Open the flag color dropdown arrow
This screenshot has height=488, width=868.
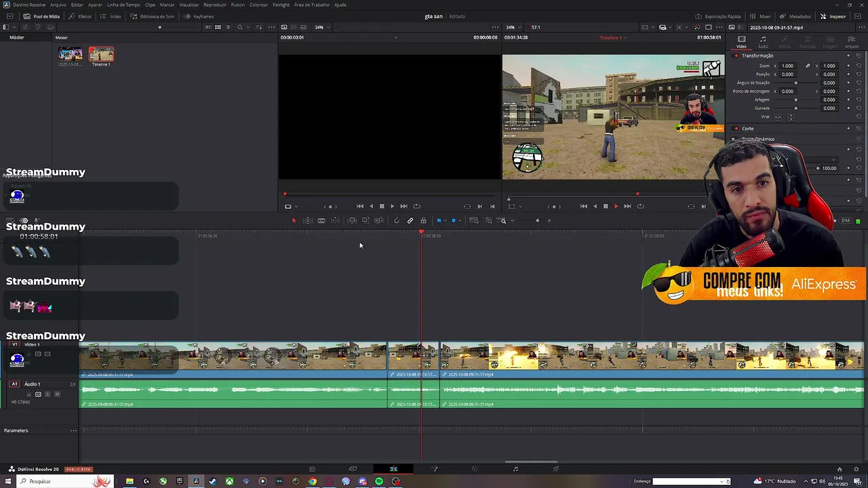pos(445,221)
